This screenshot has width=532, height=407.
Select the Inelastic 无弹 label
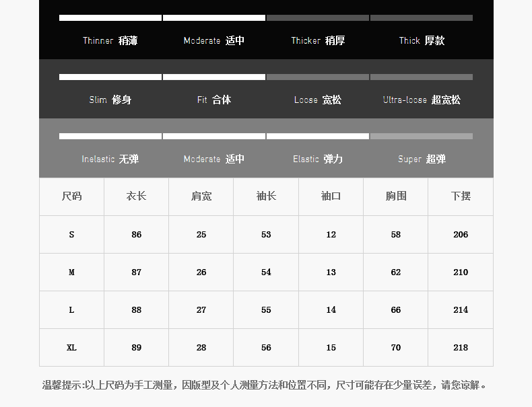[x=110, y=159]
